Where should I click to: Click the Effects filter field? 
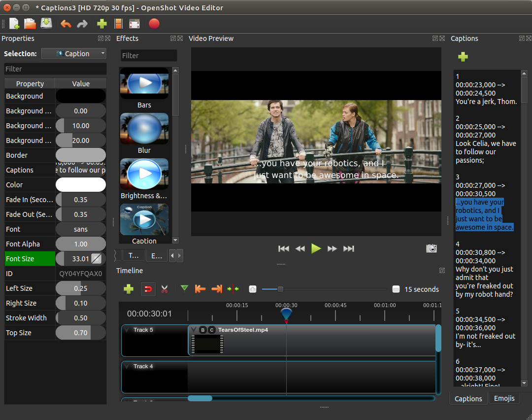click(x=149, y=55)
